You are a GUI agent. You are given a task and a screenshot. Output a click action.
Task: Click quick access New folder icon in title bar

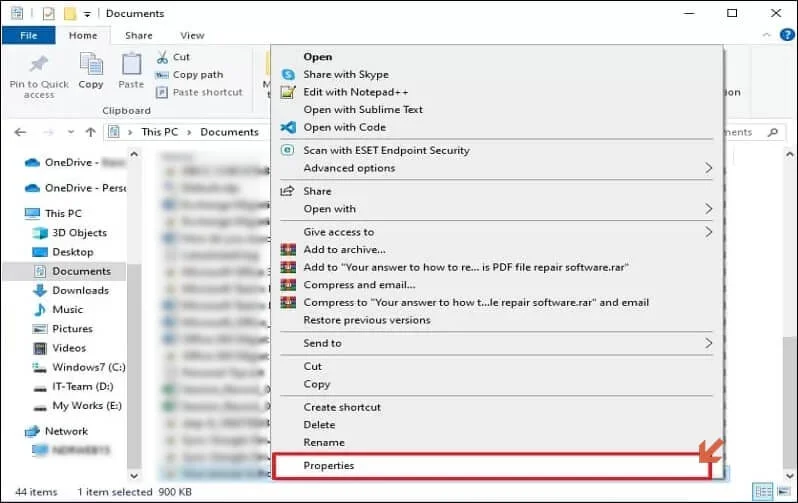click(x=70, y=13)
